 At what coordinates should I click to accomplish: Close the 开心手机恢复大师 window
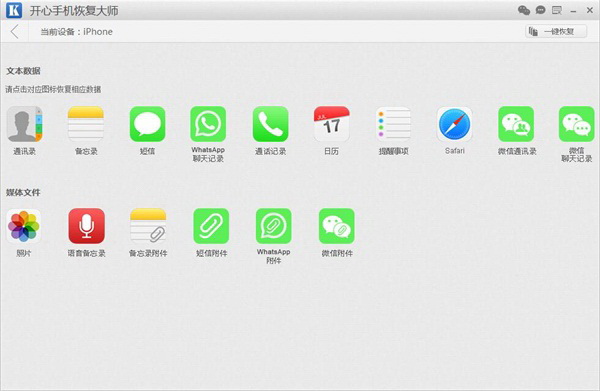[x=590, y=10]
